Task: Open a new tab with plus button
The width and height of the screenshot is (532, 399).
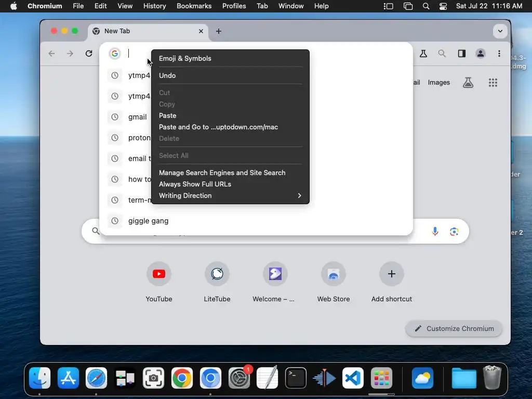Action: click(219, 31)
